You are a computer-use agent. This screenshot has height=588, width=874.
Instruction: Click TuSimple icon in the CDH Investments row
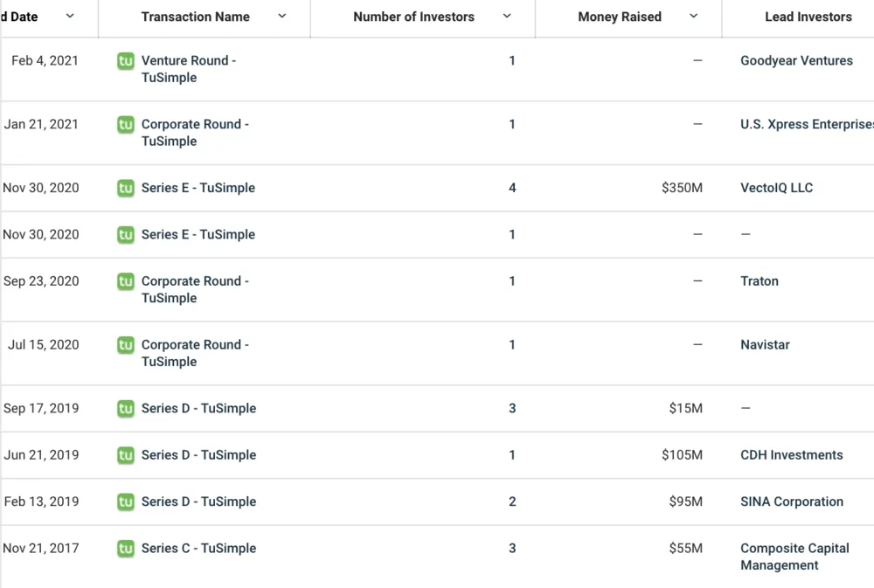(x=126, y=455)
